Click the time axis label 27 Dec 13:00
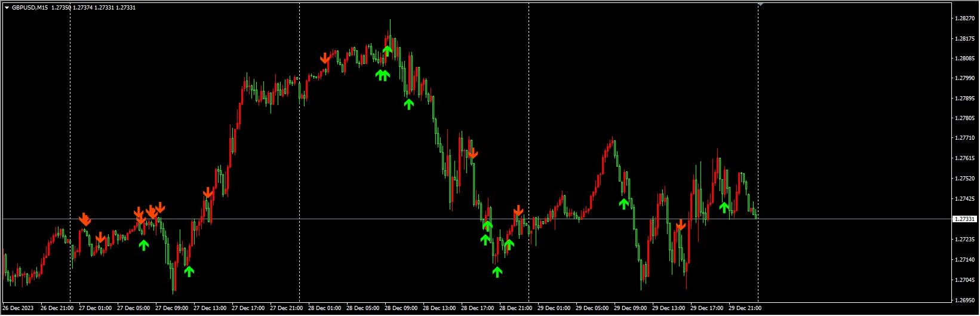This screenshot has height=316, width=980. 210,309
